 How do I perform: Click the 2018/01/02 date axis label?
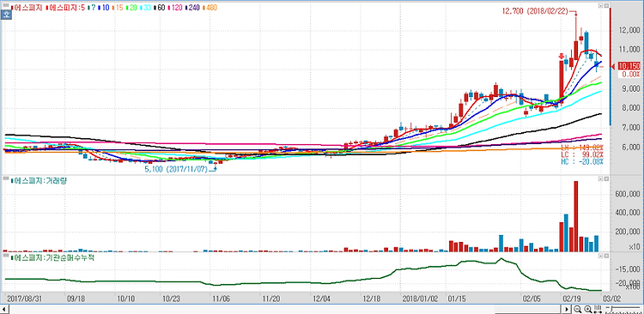[419, 299]
